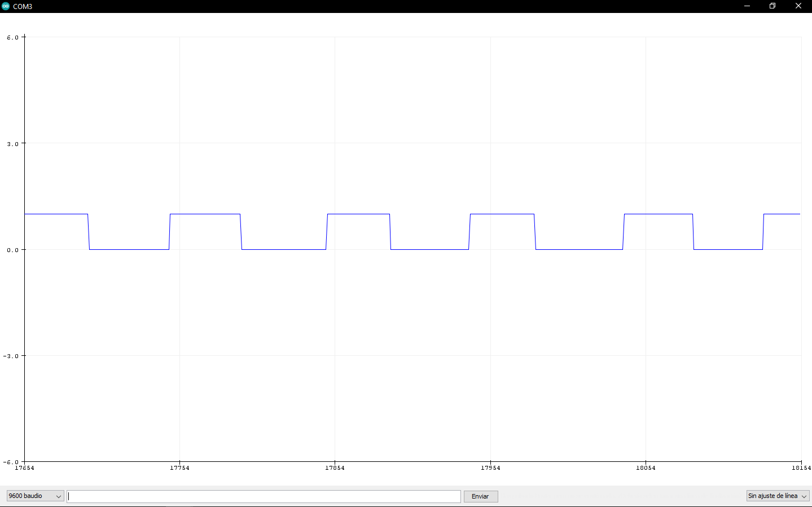Open the 9600 baudio baud rate dropdown

35,496
